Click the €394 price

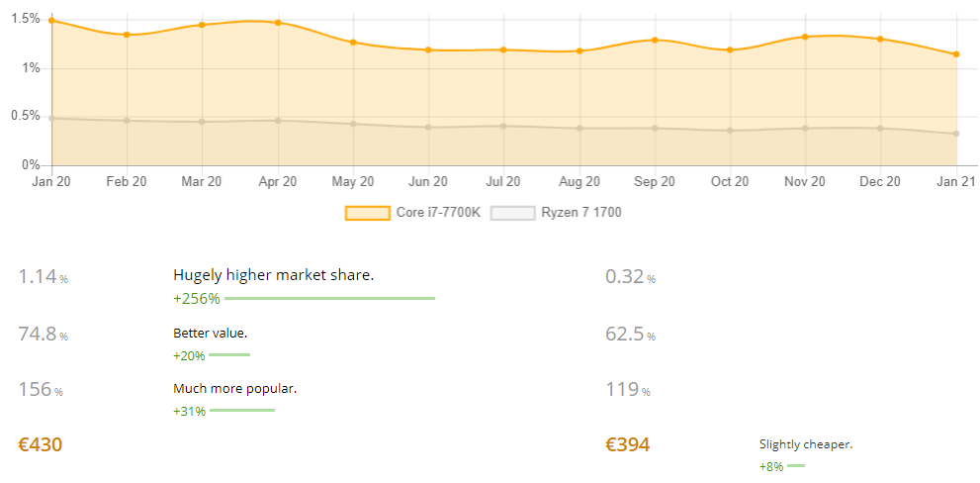(x=628, y=444)
